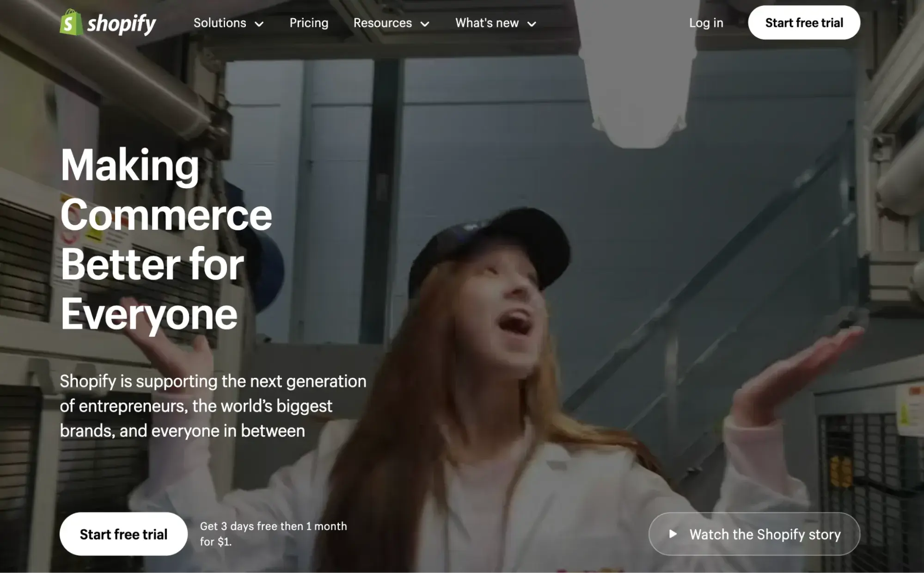Click Start free trial below the hero text

pyautogui.click(x=123, y=534)
